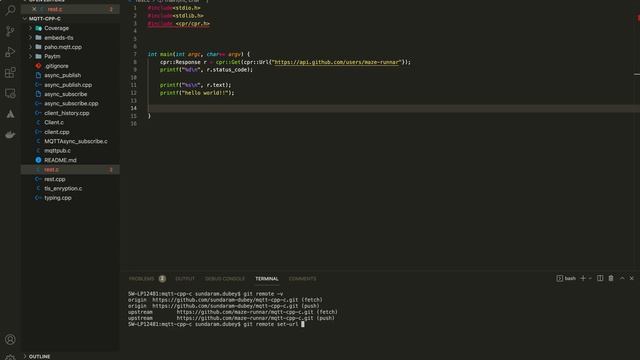Open the new terminal launch profile dropdown
The width and height of the screenshot is (640, 360).
coord(590,278)
